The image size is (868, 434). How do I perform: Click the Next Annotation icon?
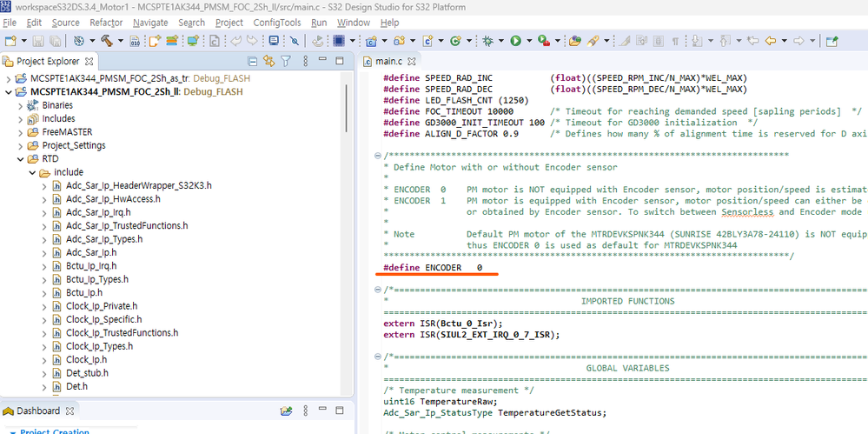pos(697,41)
